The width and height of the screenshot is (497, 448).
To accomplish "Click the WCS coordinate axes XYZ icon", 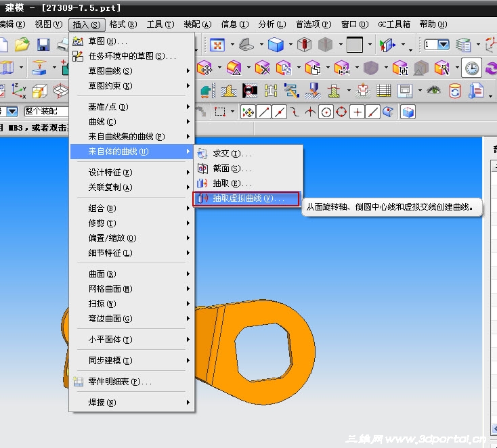I will tap(18, 91).
